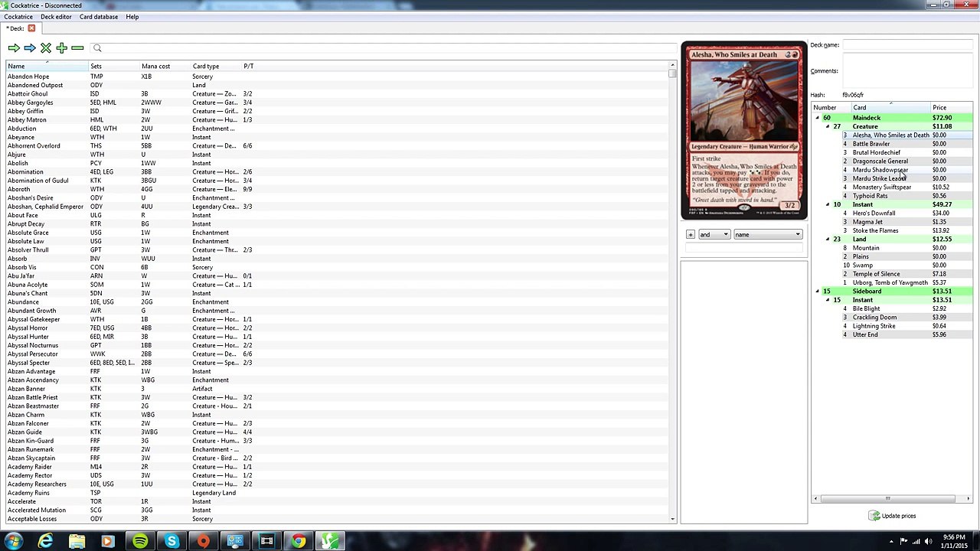This screenshot has height=551, width=980.
Task: Launch Internet Explorer from the taskbar
Action: pos(46,542)
